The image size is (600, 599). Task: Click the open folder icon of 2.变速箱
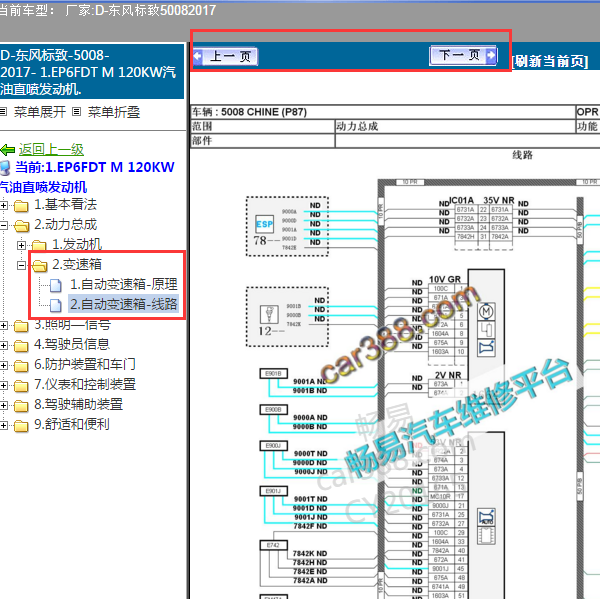click(39, 266)
